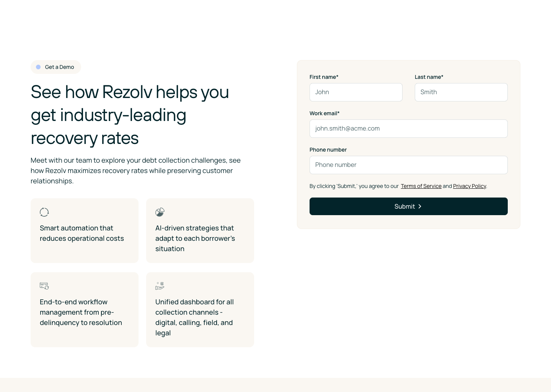Select the Phone number input box
551x392 pixels.
[409, 165]
